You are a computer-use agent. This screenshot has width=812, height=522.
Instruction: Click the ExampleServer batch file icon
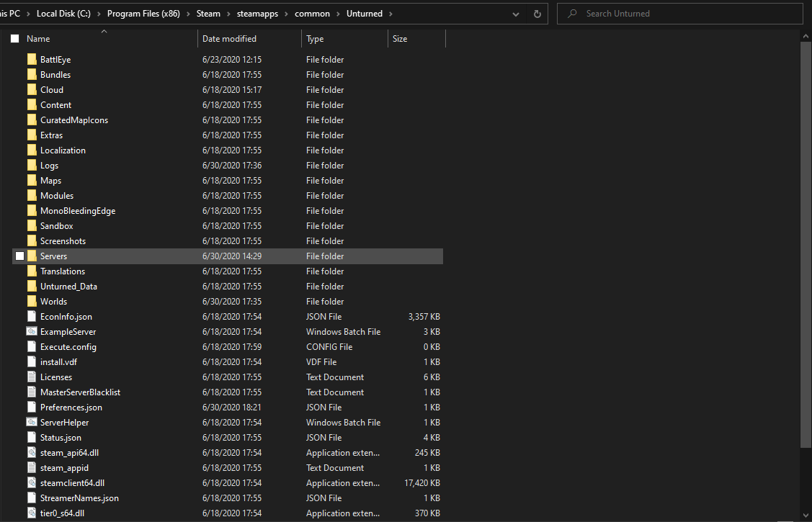point(32,332)
